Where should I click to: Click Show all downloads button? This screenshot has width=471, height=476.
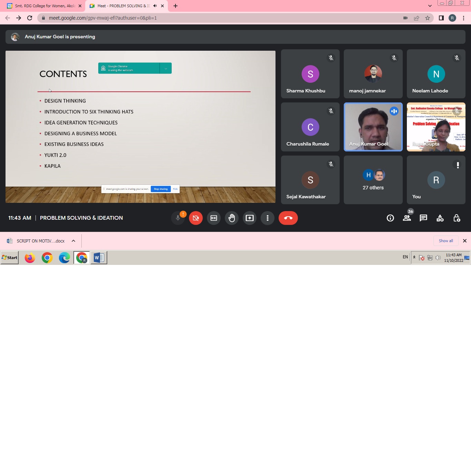click(445, 241)
